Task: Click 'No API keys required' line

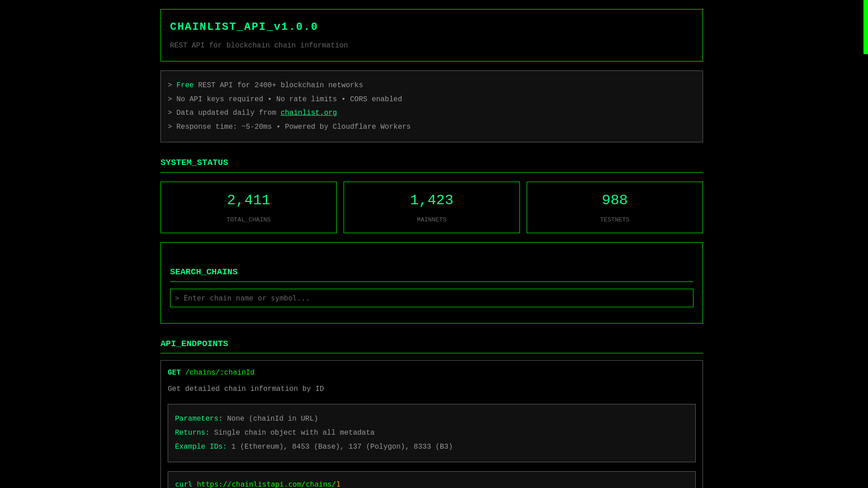Action: (285, 99)
